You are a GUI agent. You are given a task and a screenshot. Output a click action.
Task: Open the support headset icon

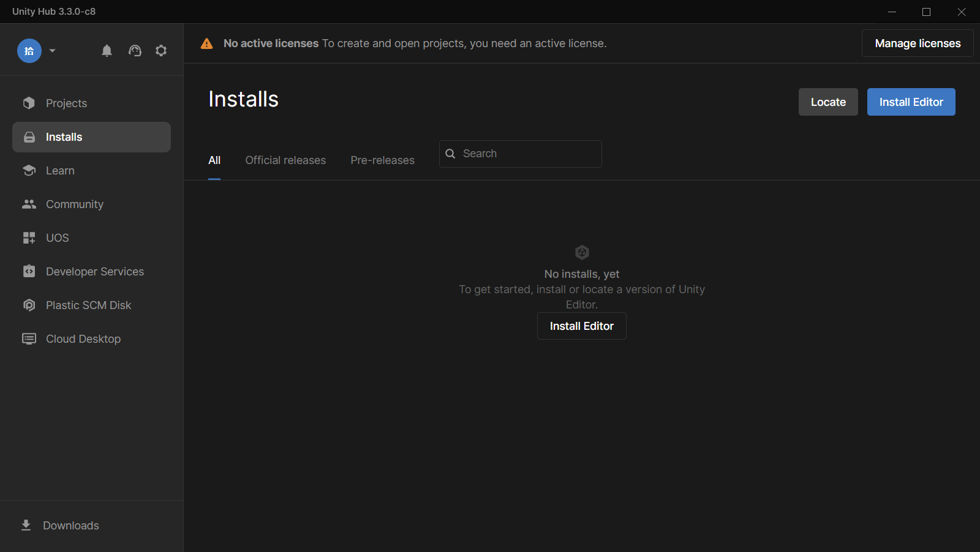(135, 51)
